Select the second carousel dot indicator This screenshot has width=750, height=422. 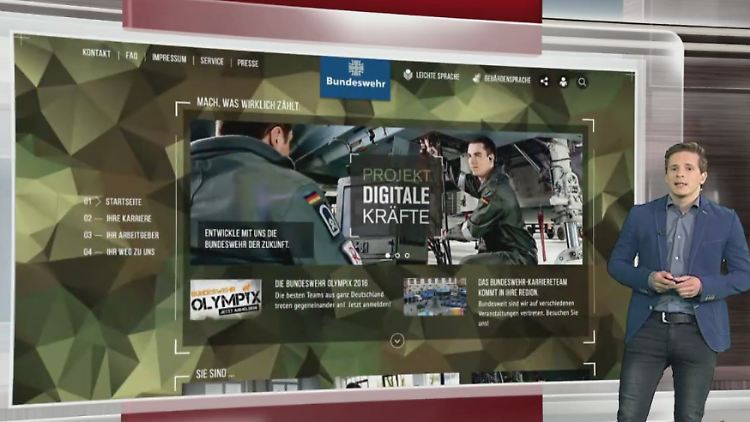396,255
